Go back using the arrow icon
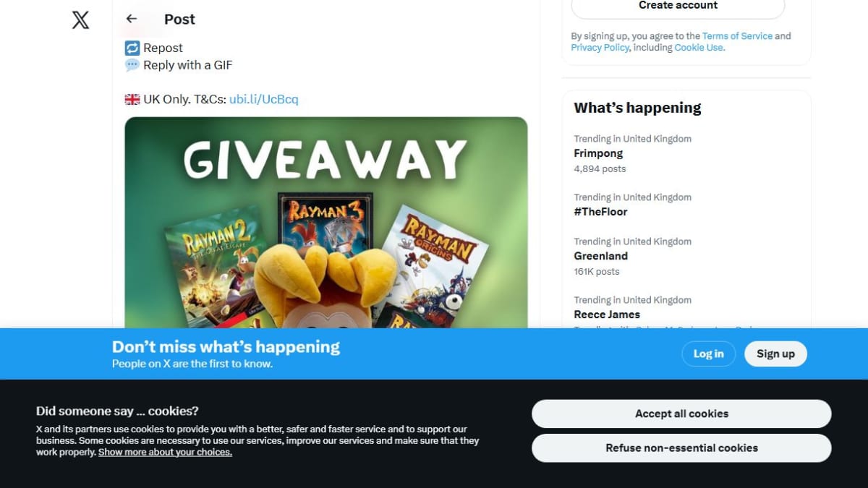 tap(132, 19)
